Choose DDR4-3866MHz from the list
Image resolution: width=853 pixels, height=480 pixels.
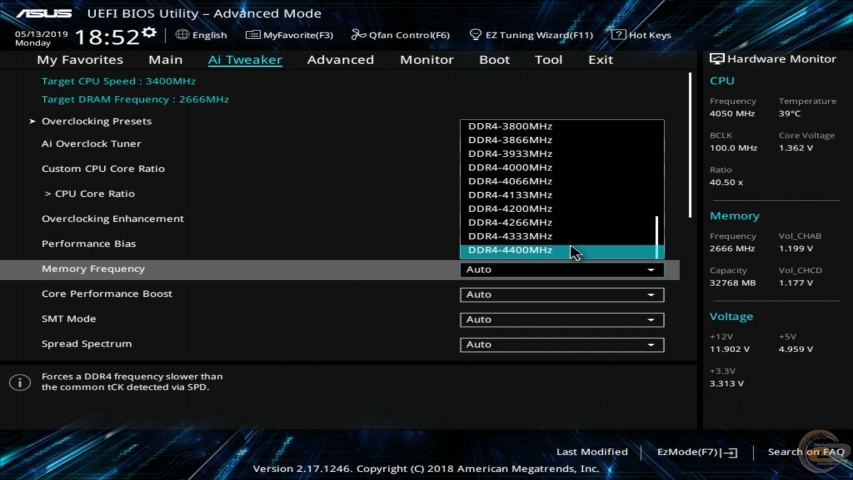(510, 140)
